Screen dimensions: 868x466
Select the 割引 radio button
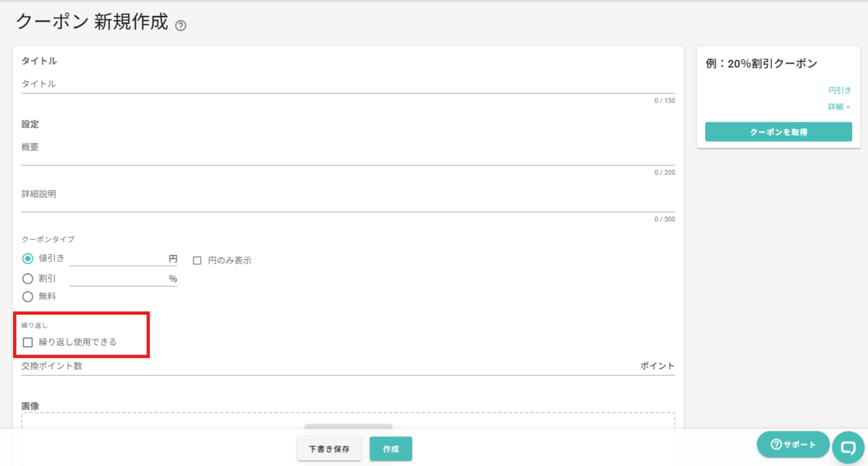pyautogui.click(x=28, y=278)
